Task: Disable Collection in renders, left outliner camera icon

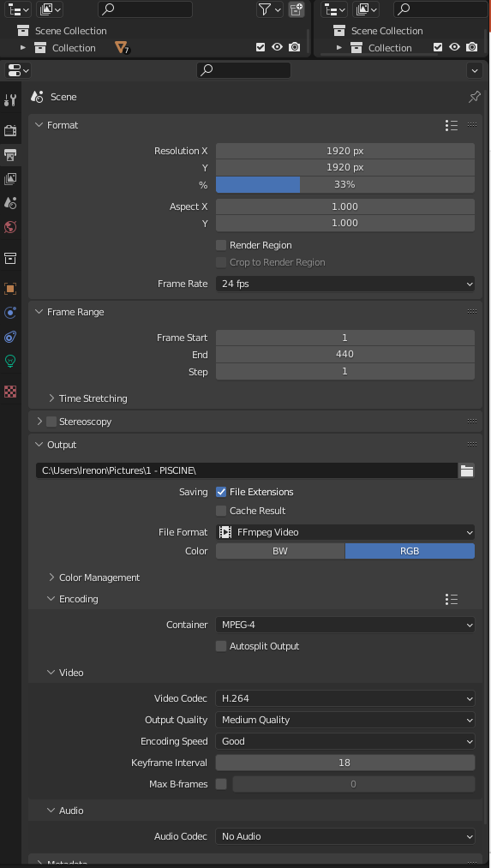Action: (x=295, y=48)
